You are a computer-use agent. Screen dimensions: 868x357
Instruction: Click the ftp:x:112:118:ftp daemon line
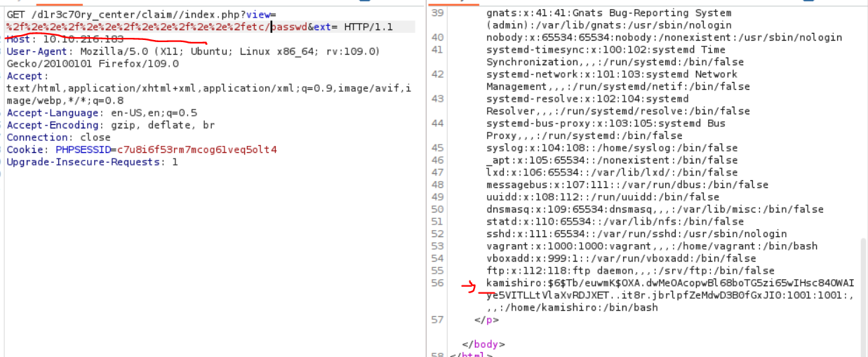click(x=630, y=271)
